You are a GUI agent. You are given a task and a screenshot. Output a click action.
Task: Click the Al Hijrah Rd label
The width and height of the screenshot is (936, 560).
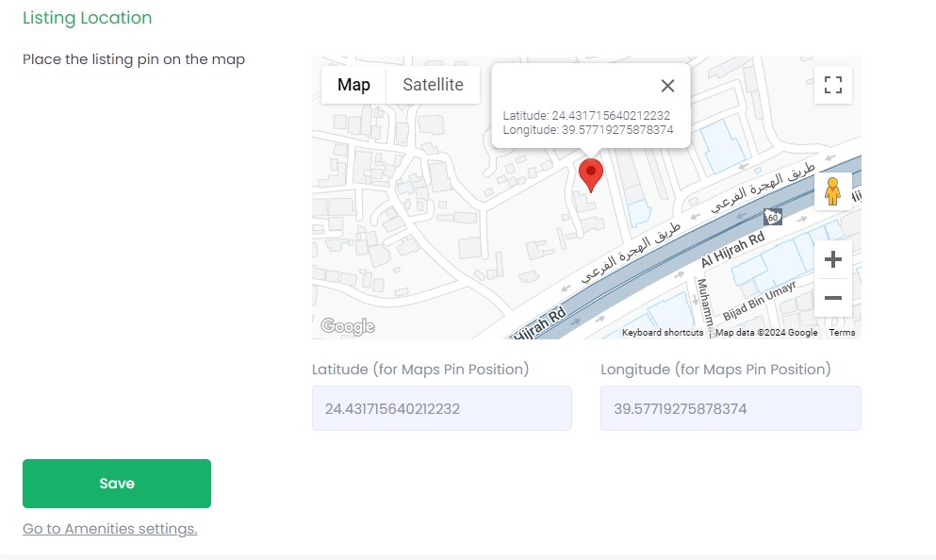732,250
